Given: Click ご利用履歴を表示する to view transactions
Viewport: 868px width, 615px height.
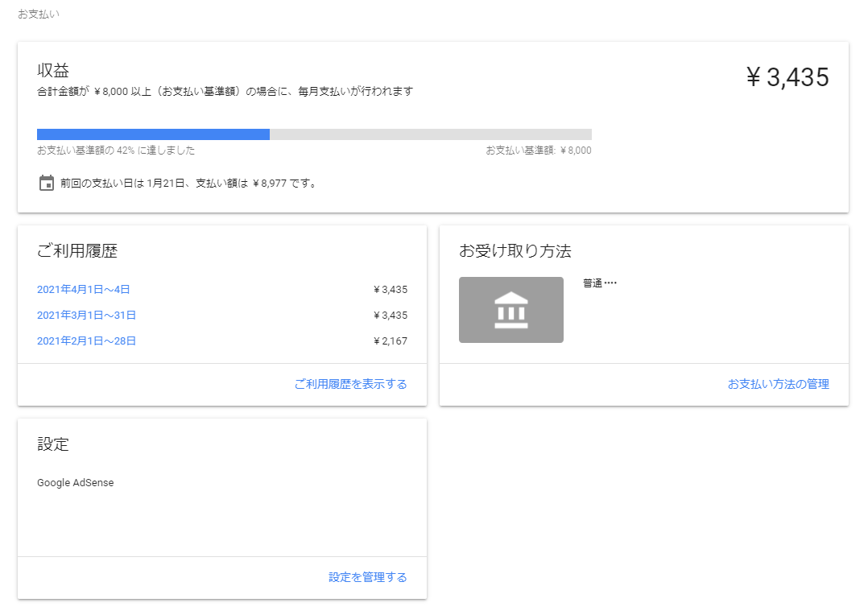Looking at the screenshot, I should tap(350, 384).
